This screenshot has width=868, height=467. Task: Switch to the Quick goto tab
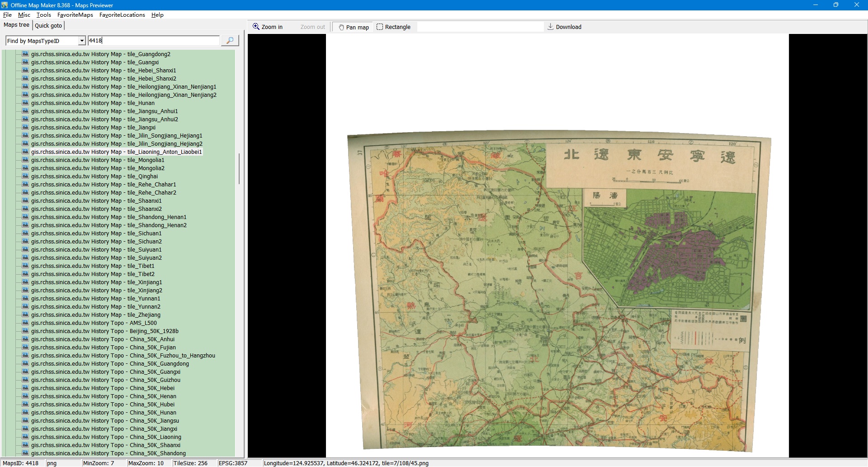click(x=48, y=26)
